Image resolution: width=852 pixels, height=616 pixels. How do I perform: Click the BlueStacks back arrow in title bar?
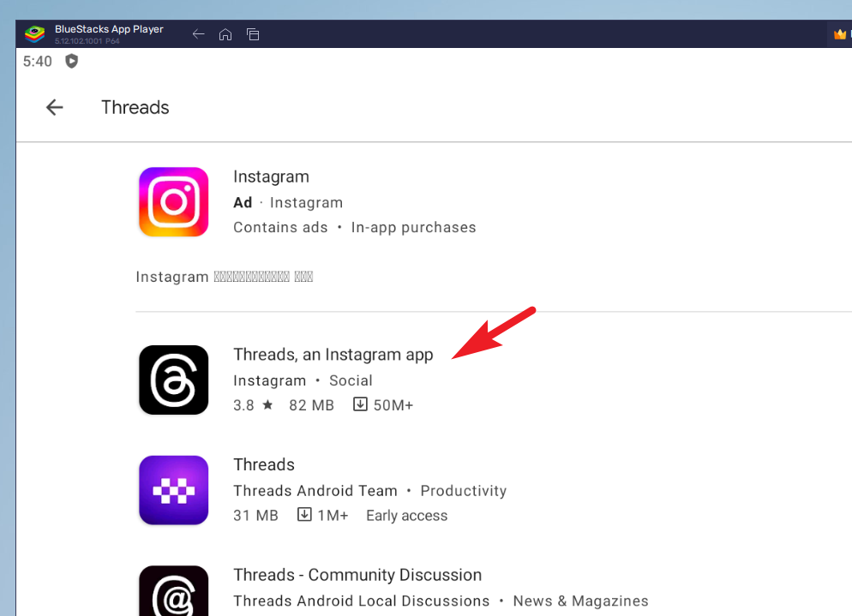coord(198,34)
